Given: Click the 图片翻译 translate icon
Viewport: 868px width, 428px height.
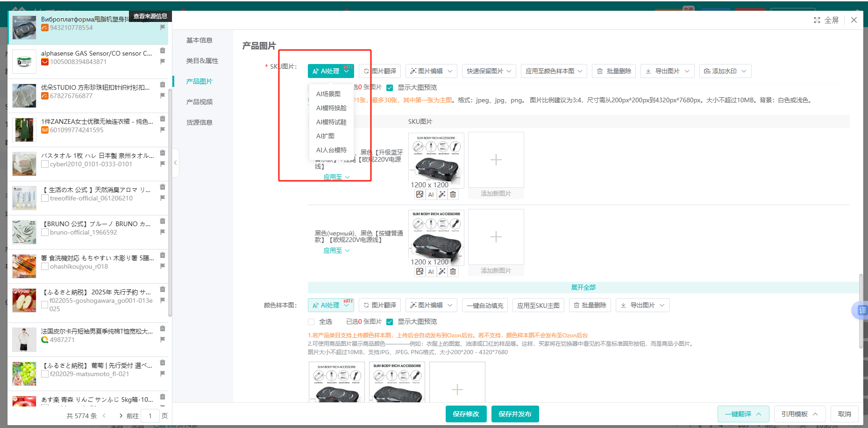Looking at the screenshot, I should point(367,71).
